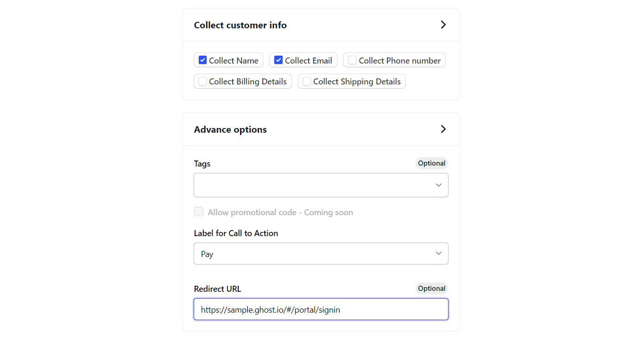Enable Collect Billing Details checkbox
The height and width of the screenshot is (353, 644).
pyautogui.click(x=202, y=81)
